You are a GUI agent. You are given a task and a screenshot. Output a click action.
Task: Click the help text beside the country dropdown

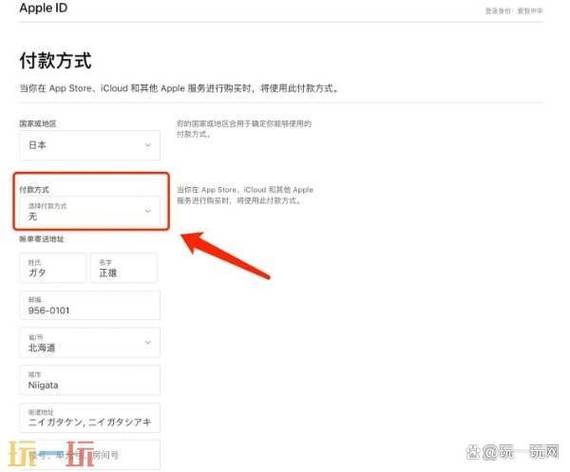[x=244, y=129]
